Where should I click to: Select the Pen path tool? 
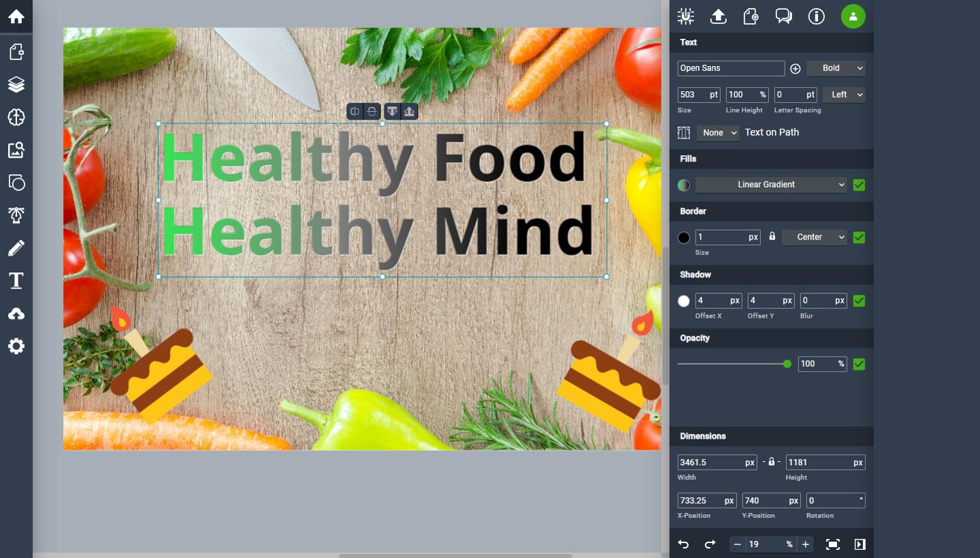tap(16, 215)
